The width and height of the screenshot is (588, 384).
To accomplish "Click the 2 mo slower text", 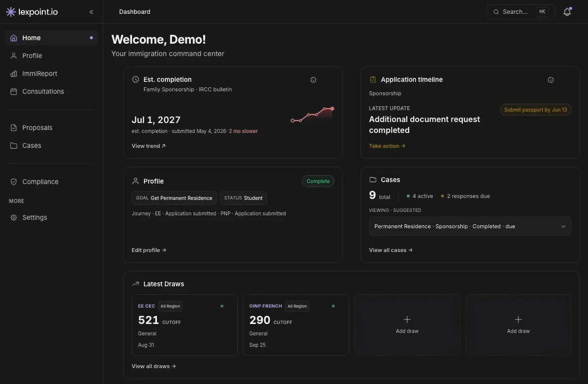I will (x=243, y=131).
